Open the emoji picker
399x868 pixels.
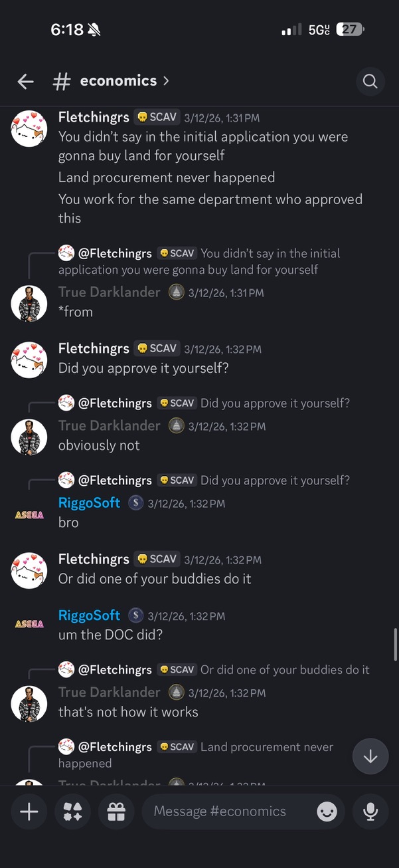pyautogui.click(x=327, y=812)
